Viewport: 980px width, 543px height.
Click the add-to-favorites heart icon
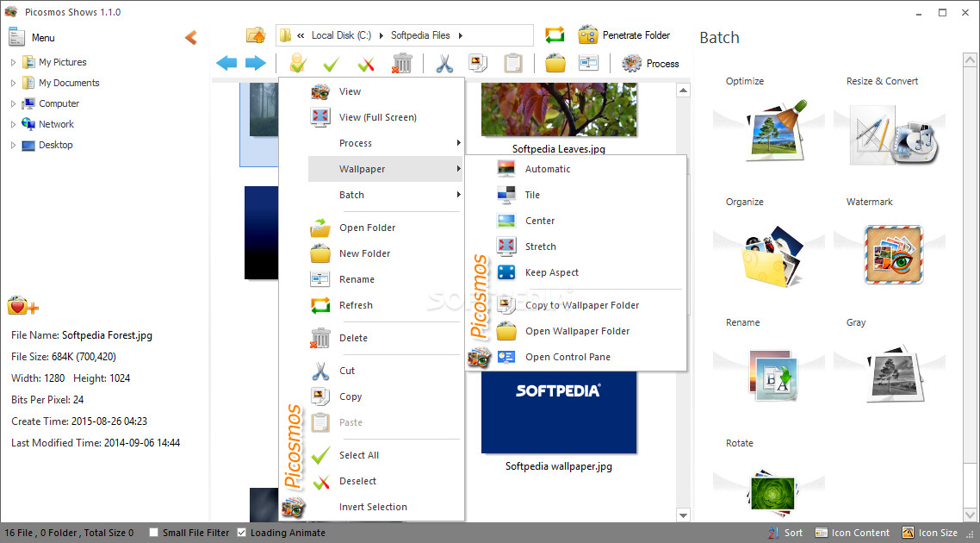23,306
